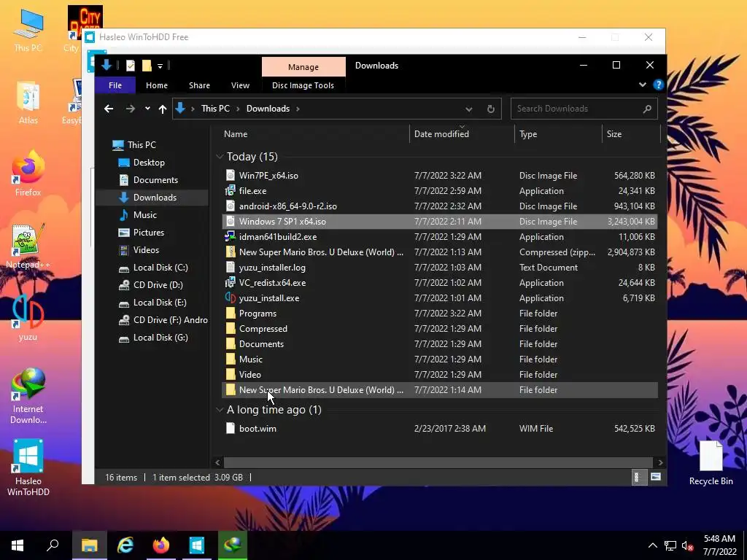747x560 pixels.
Task: Sort by the Size column header
Action: 632,134
